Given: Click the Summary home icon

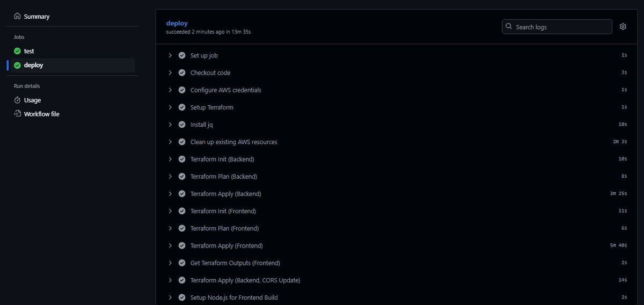Looking at the screenshot, I should click(17, 17).
